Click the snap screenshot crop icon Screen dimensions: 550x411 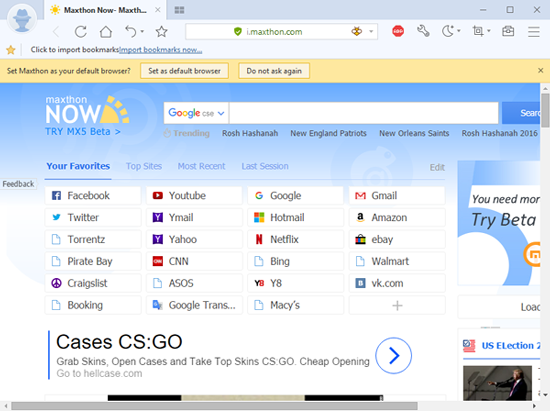(478, 32)
